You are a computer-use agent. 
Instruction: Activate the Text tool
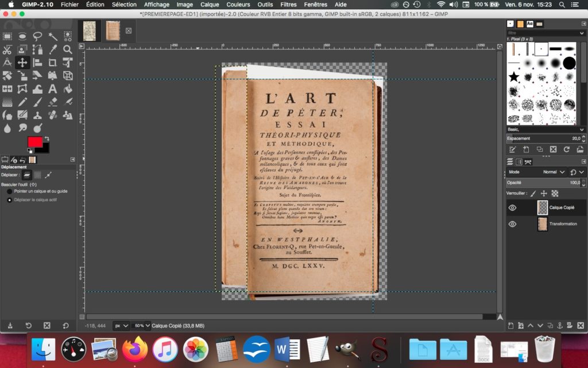52,89
